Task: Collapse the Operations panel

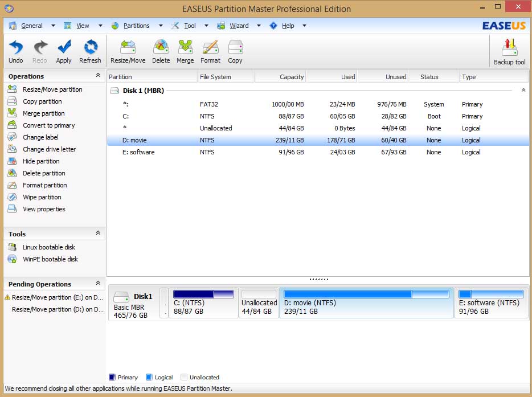Action: click(98, 76)
